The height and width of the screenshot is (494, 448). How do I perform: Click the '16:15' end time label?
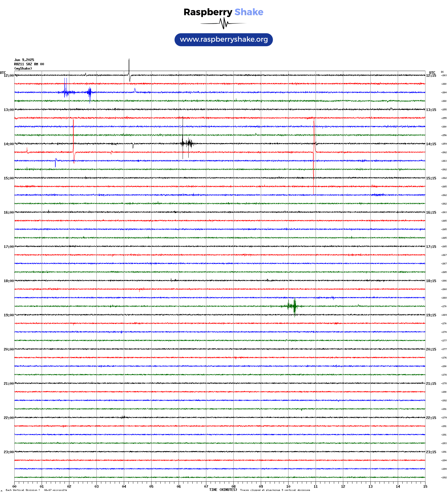click(431, 212)
